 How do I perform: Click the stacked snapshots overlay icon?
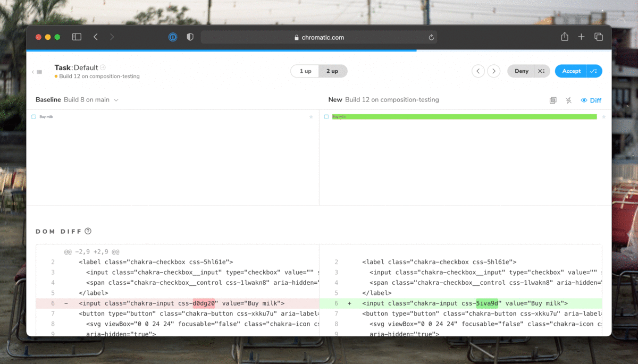pyautogui.click(x=553, y=100)
